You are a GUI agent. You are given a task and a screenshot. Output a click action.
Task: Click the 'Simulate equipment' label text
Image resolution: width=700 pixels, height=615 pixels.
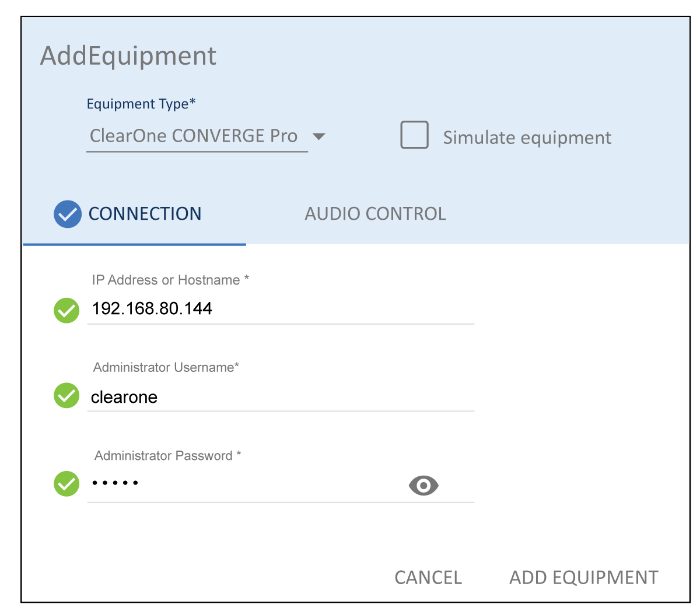[527, 138]
